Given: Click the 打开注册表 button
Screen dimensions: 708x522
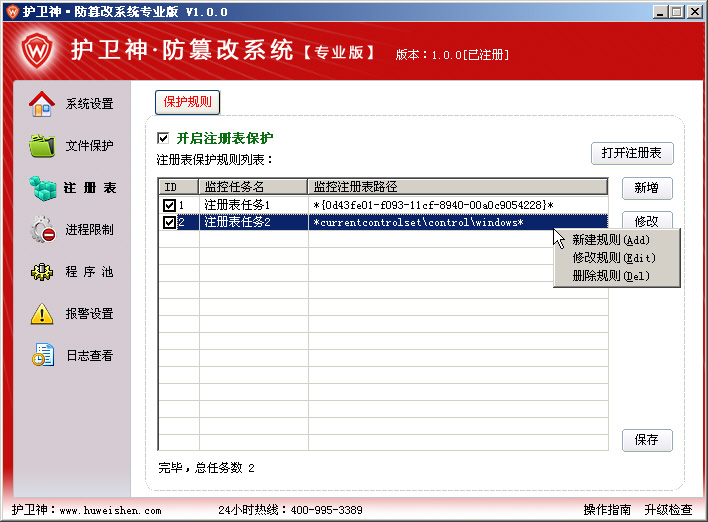Looking at the screenshot, I should 632,153.
